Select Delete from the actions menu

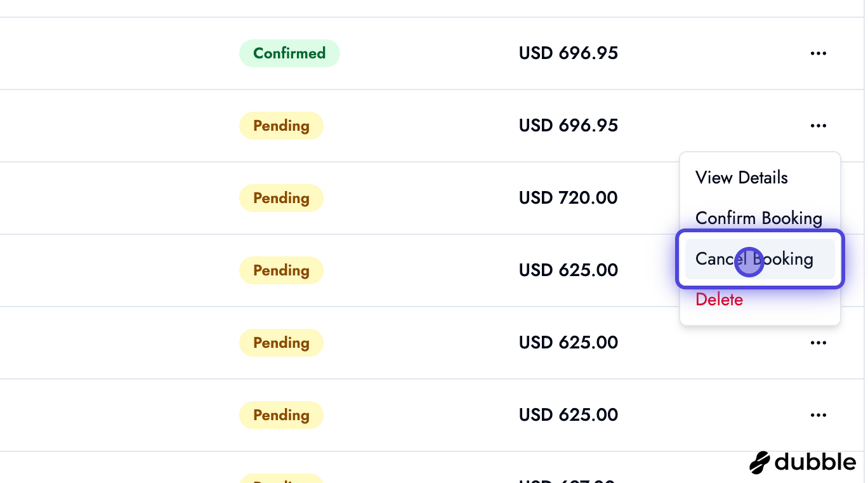(719, 300)
